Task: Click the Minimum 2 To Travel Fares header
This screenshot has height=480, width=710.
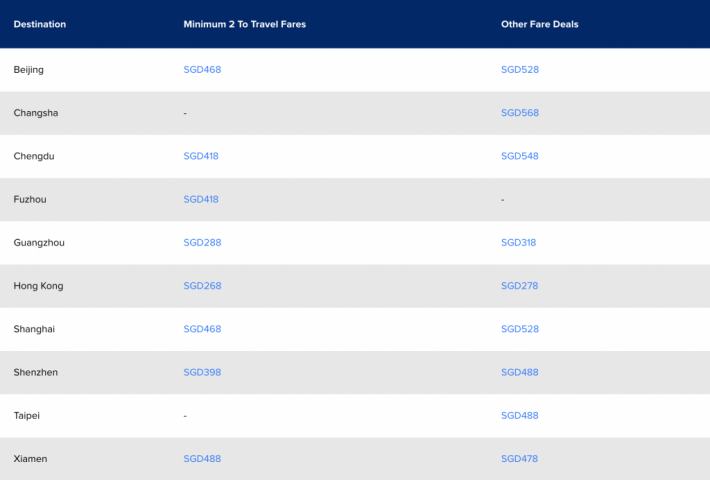Action: [244, 24]
